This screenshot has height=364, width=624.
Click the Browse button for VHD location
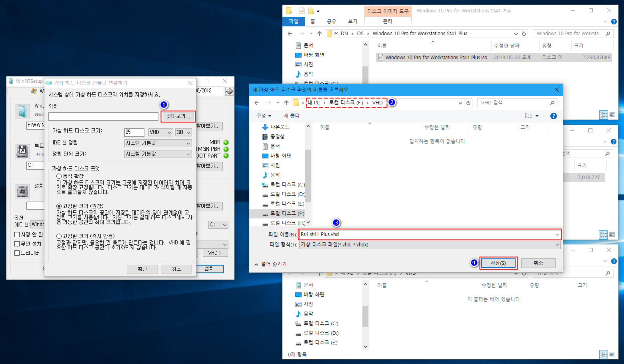(178, 116)
